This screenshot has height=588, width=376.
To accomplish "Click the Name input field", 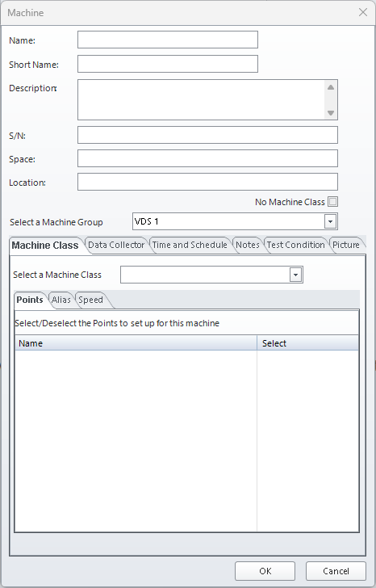I will (167, 40).
